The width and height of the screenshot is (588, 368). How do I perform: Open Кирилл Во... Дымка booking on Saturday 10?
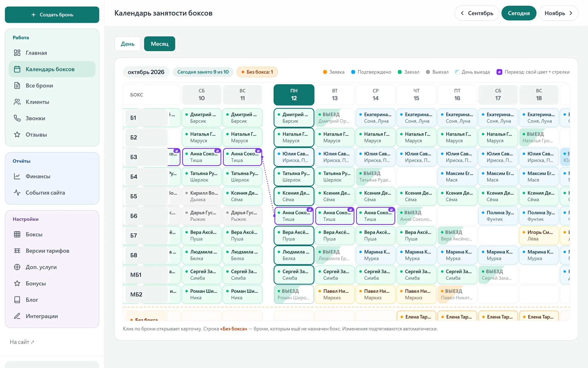click(x=202, y=196)
